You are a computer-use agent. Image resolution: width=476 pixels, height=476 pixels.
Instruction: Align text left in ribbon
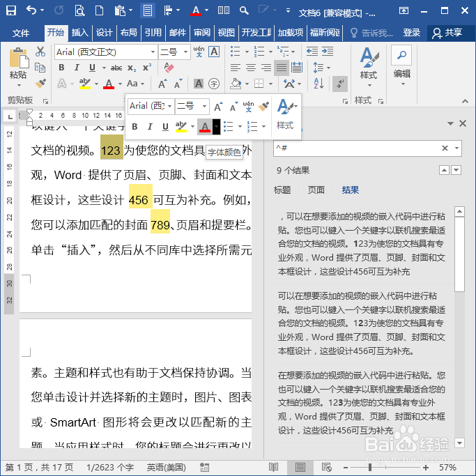(236, 68)
